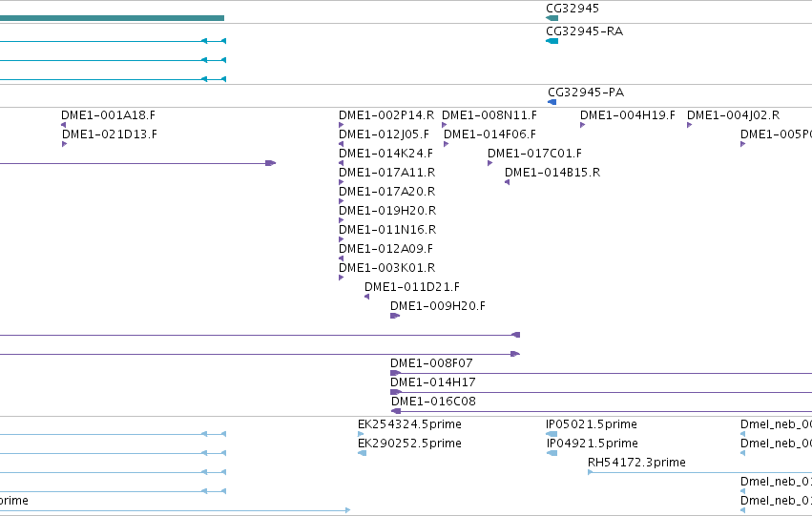Click the DME1-021D13.F small arrow glyph
The width and height of the screenshot is (812, 516).
pyautogui.click(x=65, y=144)
